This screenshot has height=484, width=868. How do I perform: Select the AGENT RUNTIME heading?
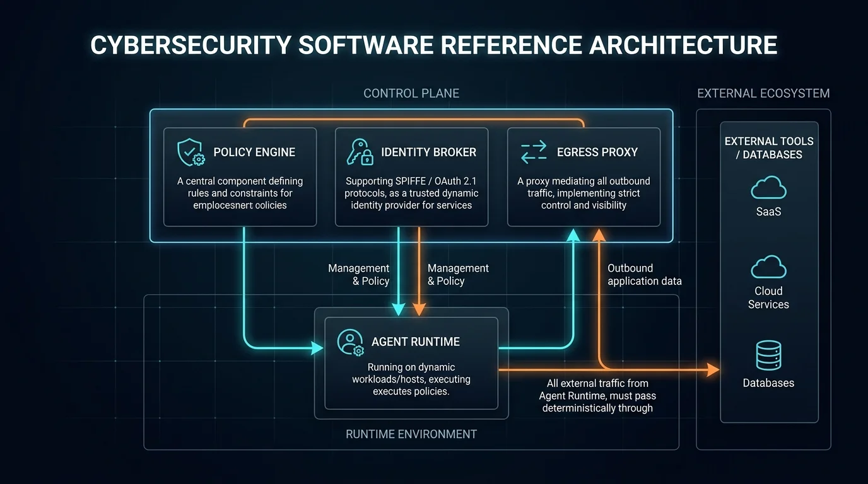416,342
